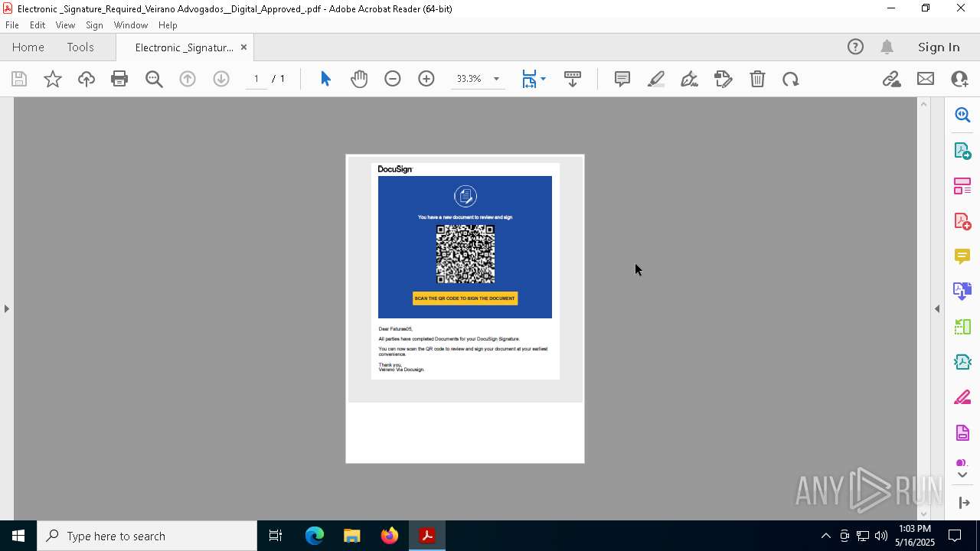980x551 pixels.
Task: Open the Create PDF tool in right panel
Action: (962, 221)
